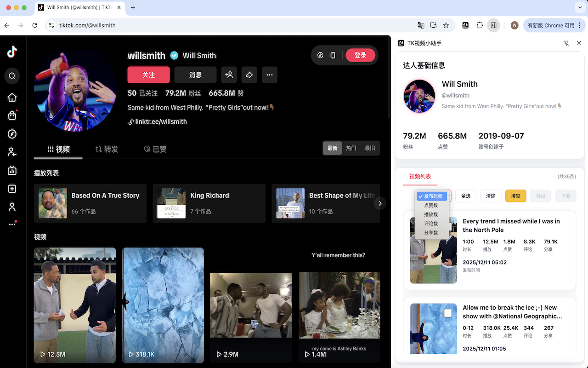Open TikTok search in the left sidebar
The height and width of the screenshot is (368, 588).
12,76
